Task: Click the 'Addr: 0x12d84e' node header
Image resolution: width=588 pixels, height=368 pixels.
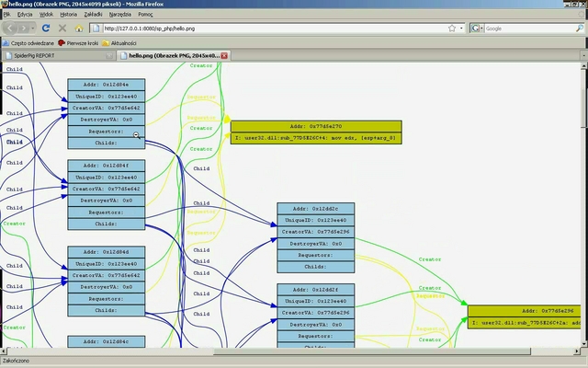Action: tap(107, 85)
